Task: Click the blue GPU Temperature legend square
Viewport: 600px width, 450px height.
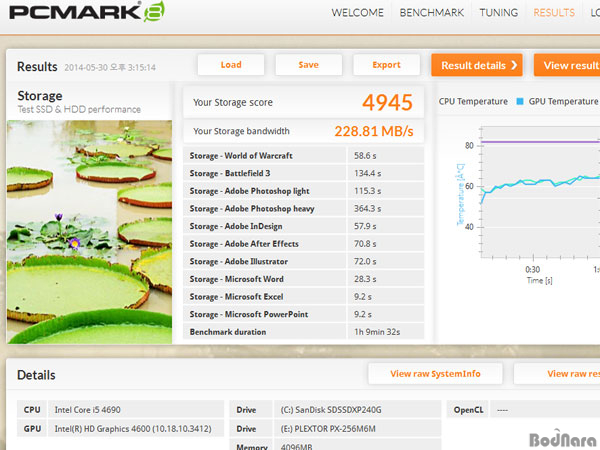Action: [519, 101]
